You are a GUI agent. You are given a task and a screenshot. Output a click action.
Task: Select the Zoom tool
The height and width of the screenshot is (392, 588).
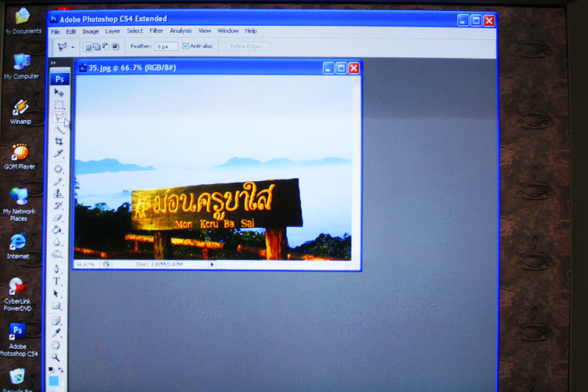[x=56, y=358]
